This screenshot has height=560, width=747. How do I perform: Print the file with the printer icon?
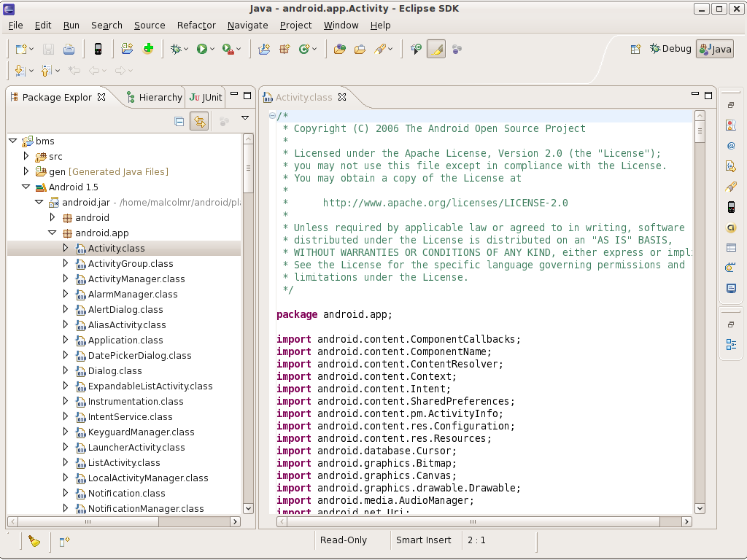point(66,48)
